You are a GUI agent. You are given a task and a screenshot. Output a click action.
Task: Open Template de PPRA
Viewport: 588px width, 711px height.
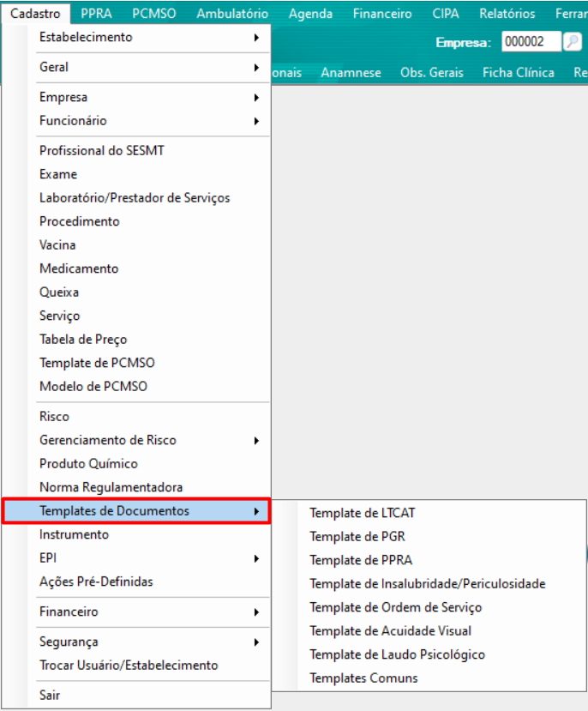(x=429, y=560)
